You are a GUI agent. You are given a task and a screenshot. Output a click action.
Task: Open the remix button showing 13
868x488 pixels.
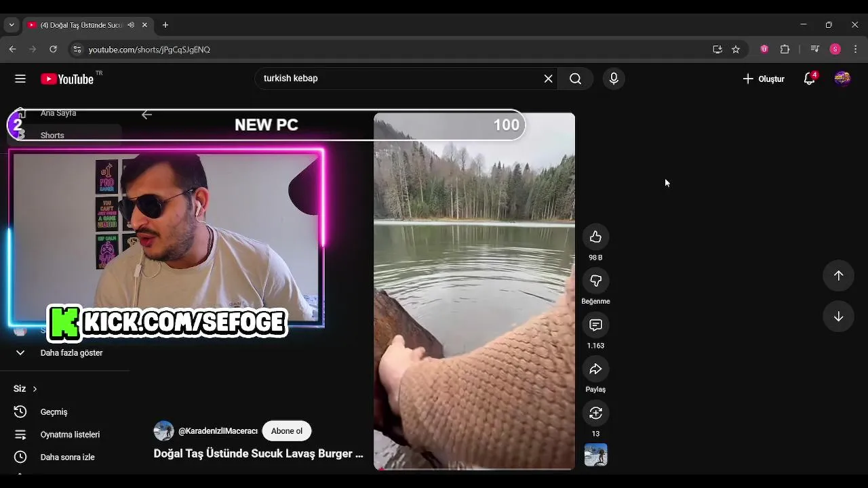point(595,413)
